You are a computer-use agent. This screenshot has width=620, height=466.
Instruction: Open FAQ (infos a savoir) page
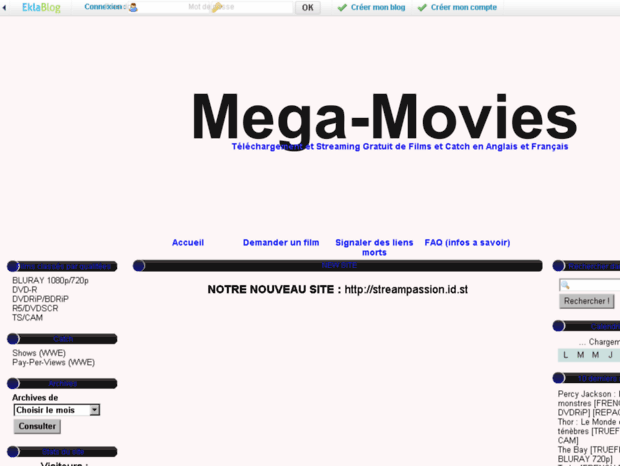(x=467, y=242)
